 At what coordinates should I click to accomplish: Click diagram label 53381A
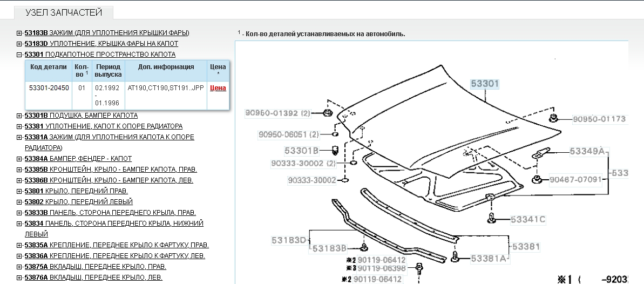point(489,259)
